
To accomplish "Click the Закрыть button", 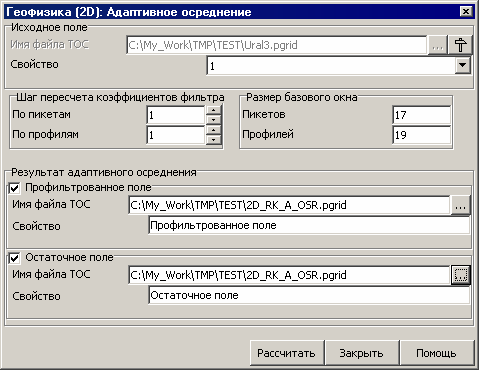I will (362, 353).
